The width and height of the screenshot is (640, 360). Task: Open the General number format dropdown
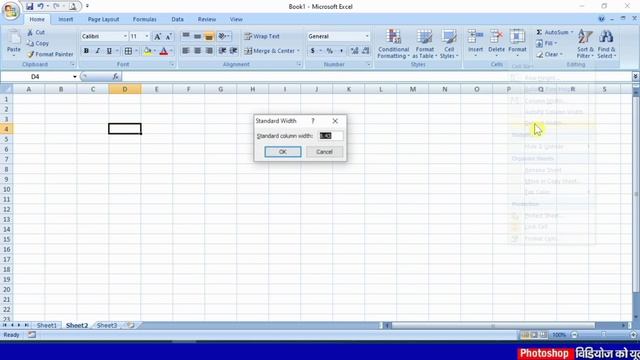point(367,36)
